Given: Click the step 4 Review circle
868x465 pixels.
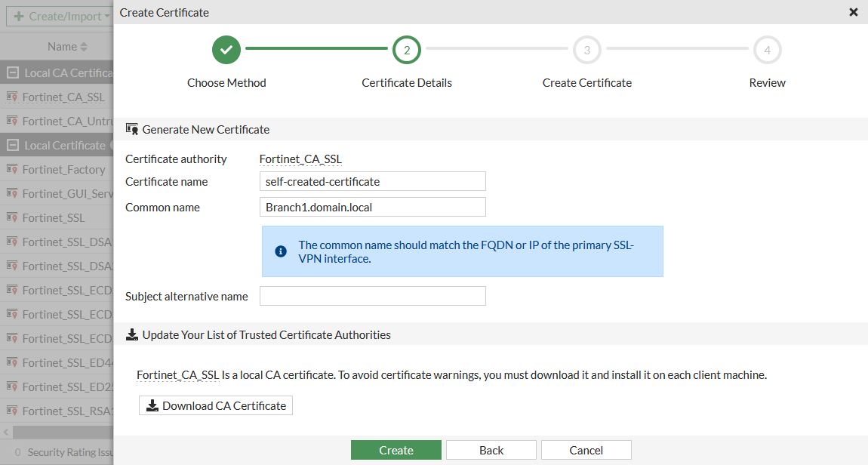Looking at the screenshot, I should pos(767,49).
